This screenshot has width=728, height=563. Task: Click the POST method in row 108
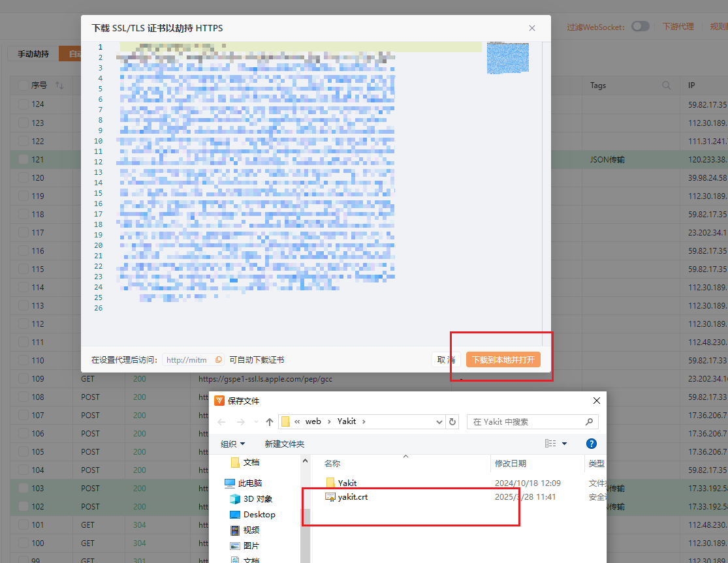90,397
